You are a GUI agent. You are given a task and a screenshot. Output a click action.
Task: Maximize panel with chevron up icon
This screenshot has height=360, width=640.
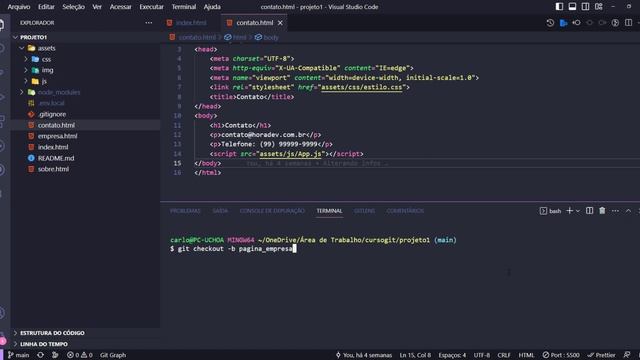pyautogui.click(x=628, y=211)
